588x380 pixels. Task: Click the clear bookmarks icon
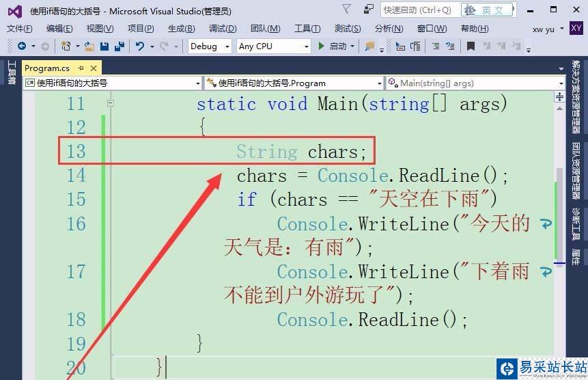pos(516,46)
